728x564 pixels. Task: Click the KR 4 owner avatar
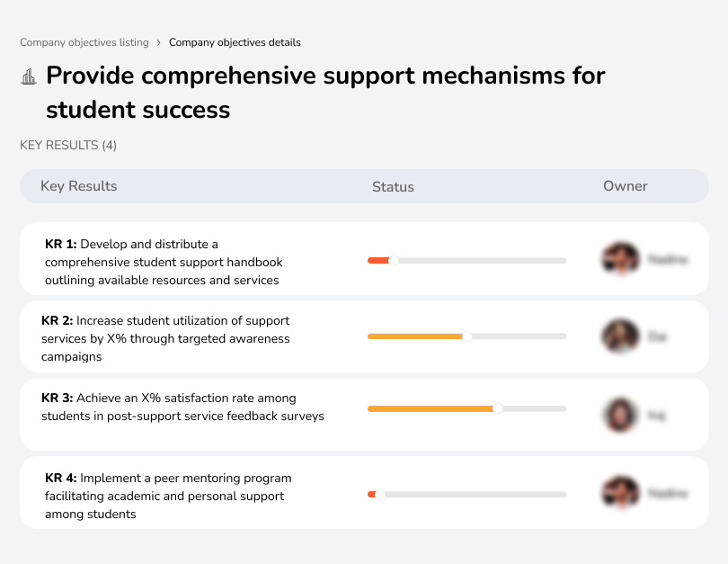[x=621, y=493]
